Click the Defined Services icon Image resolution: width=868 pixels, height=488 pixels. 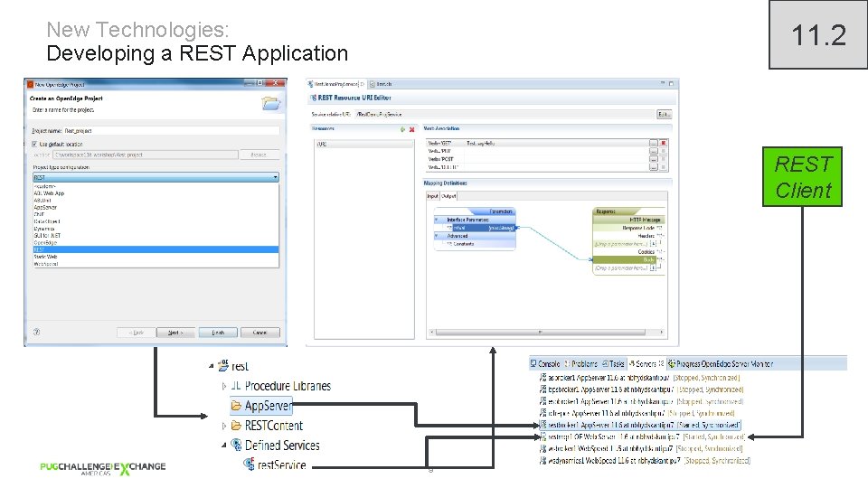pos(236,445)
